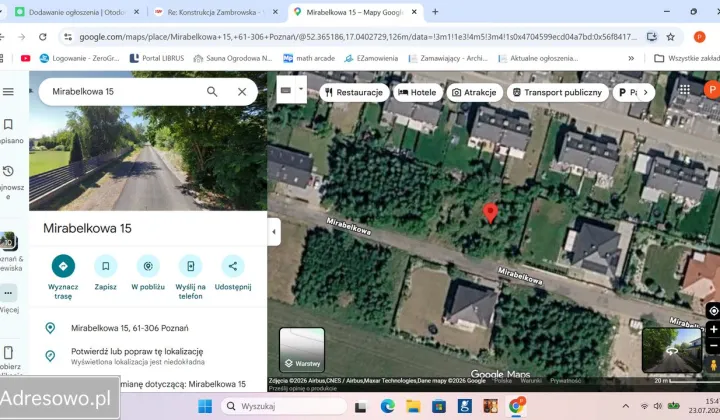Click inside the Mirabelkowa 15 search field

pyautogui.click(x=124, y=91)
